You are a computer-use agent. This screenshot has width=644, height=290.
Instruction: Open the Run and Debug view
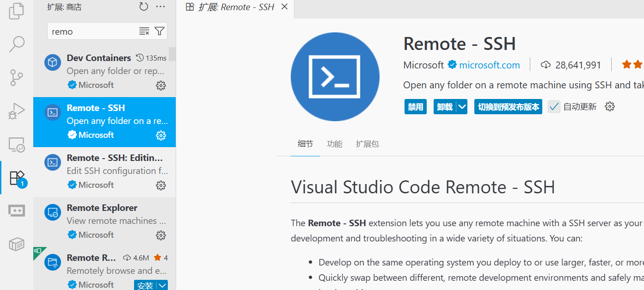pyautogui.click(x=17, y=111)
